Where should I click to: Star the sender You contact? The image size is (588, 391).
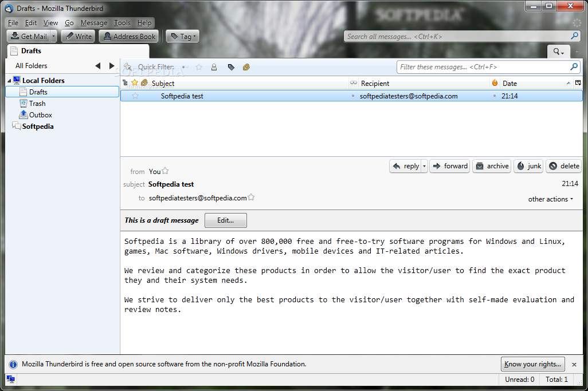click(x=165, y=171)
